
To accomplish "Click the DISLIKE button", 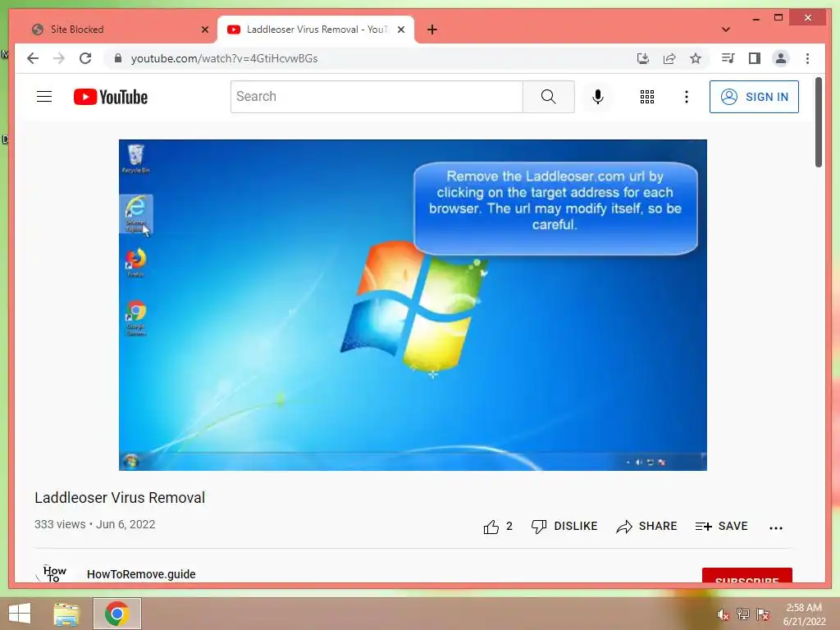I will 564,527.
